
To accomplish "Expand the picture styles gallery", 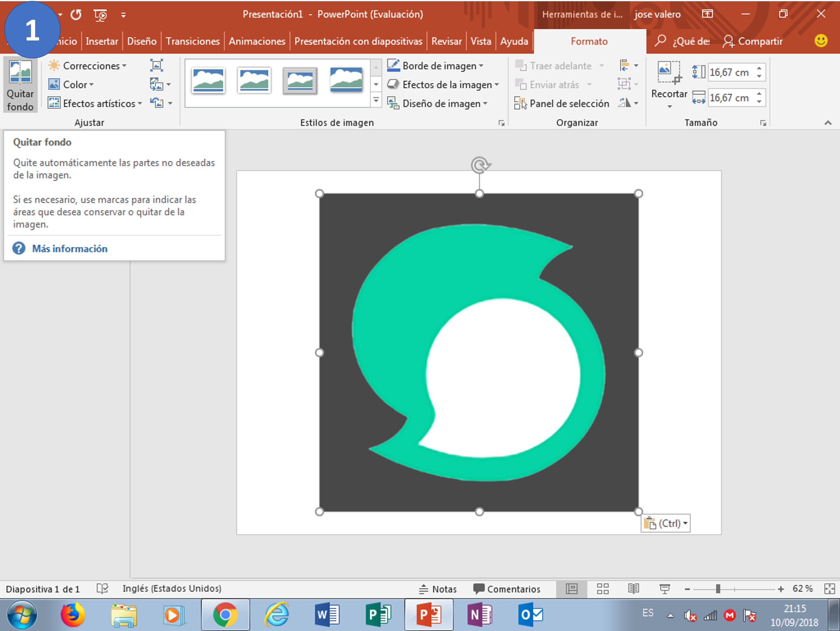I will click(x=376, y=100).
